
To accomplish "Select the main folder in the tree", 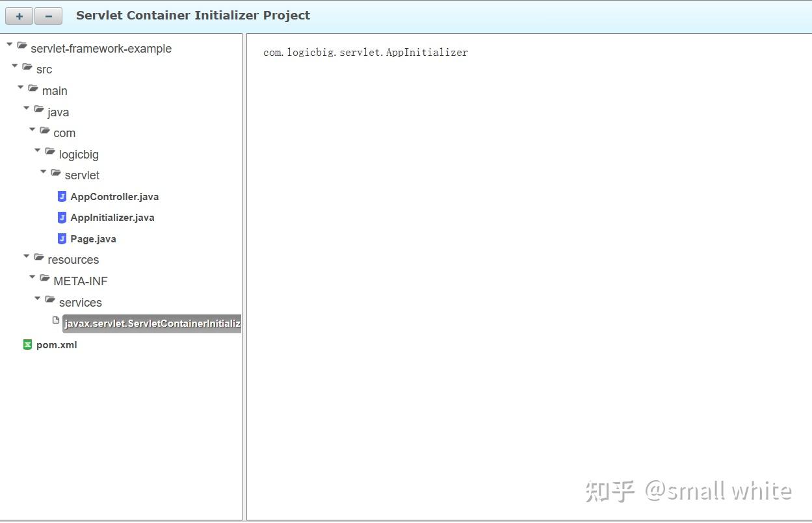I will (55, 90).
